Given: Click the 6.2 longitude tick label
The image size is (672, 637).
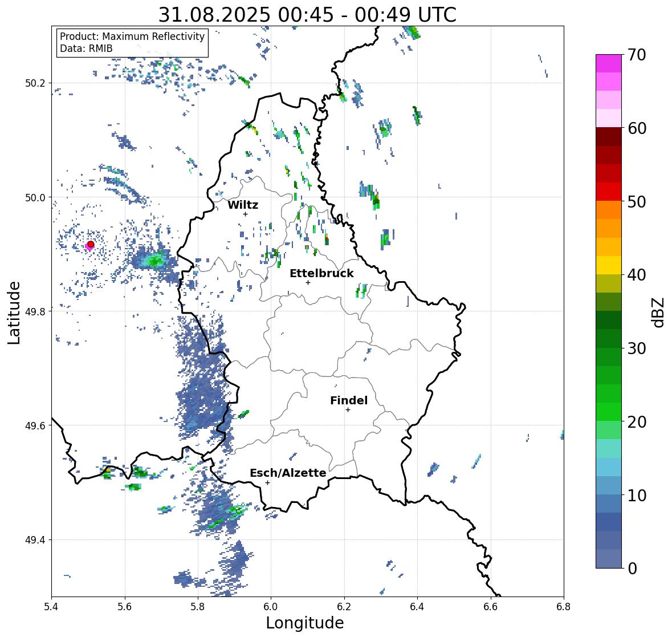Looking at the screenshot, I should tap(344, 607).
